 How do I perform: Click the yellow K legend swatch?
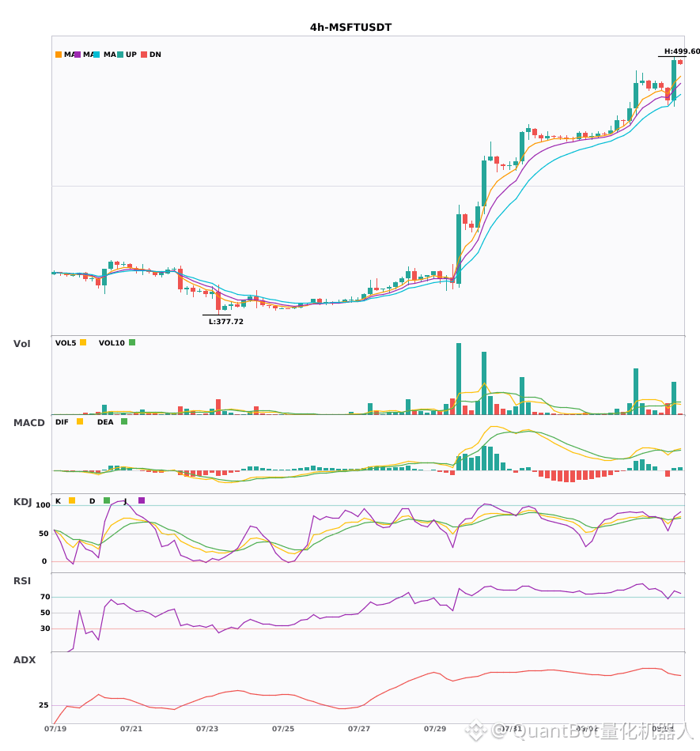pyautogui.click(x=72, y=500)
